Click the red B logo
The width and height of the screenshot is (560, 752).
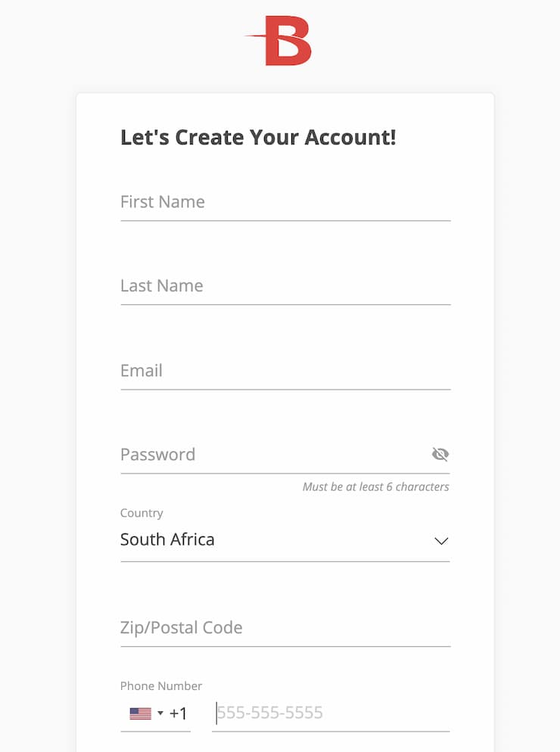coord(279,41)
